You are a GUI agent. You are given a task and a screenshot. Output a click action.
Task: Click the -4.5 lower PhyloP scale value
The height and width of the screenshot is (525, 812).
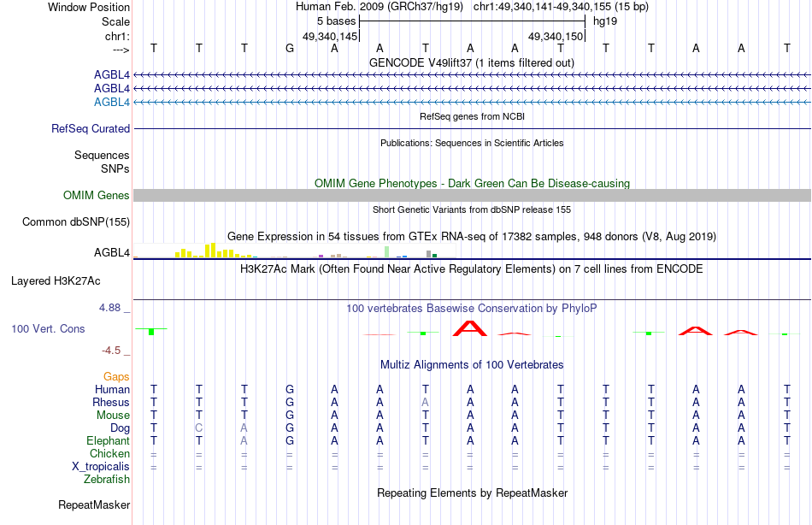(x=111, y=351)
